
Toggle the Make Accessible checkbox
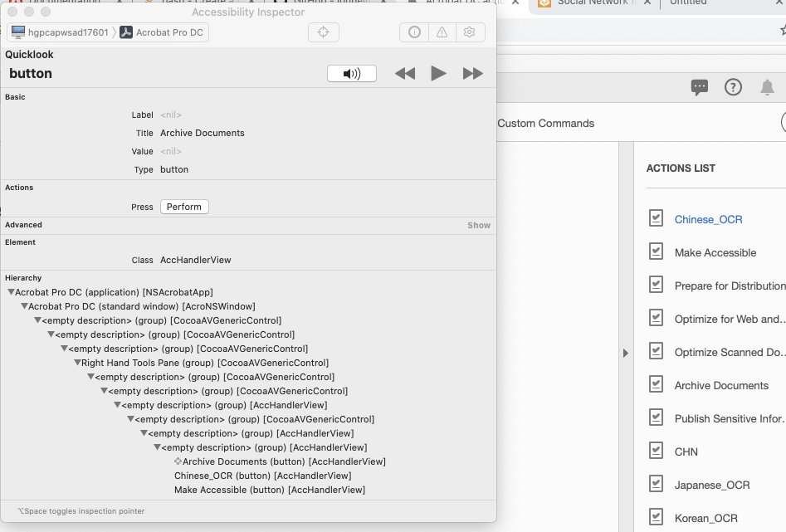(656, 251)
